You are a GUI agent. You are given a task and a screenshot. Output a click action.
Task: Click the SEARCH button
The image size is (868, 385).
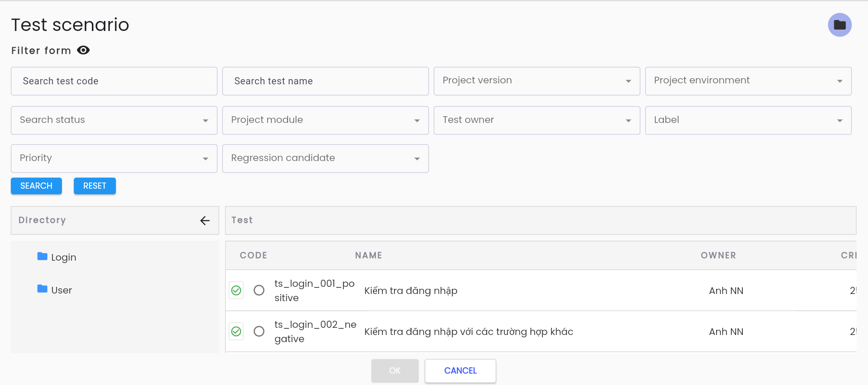[36, 186]
